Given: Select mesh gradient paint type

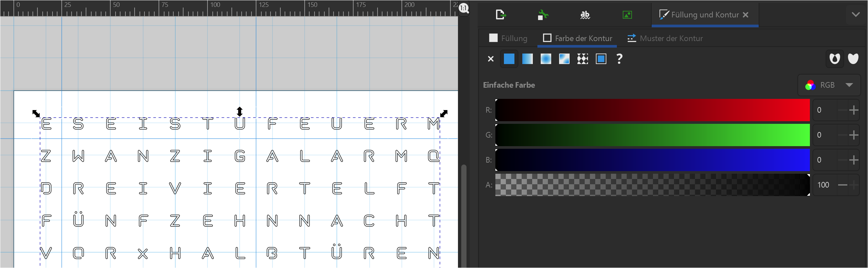Looking at the screenshot, I should (x=564, y=59).
